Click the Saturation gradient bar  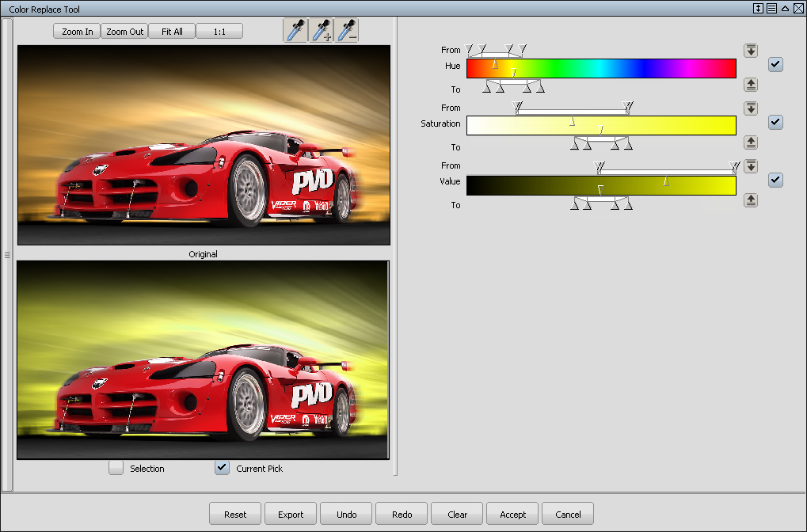tap(601, 126)
